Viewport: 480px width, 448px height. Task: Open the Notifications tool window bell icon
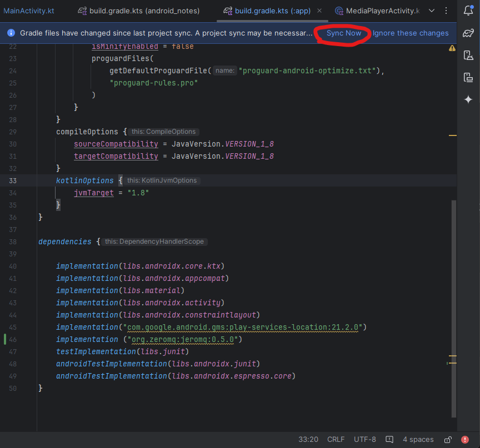[468, 11]
